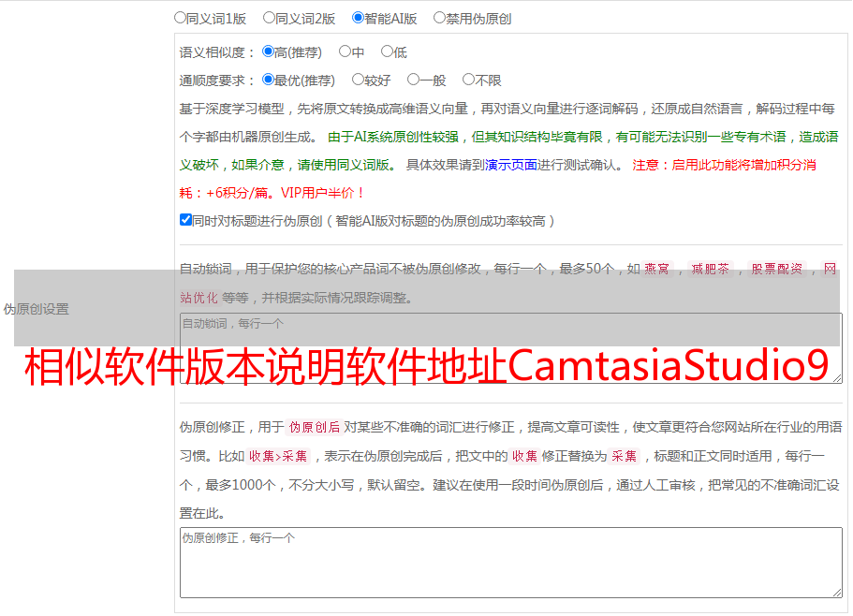Set 语义相似度 to 高(推荐)
853x616 pixels.
click(268, 51)
